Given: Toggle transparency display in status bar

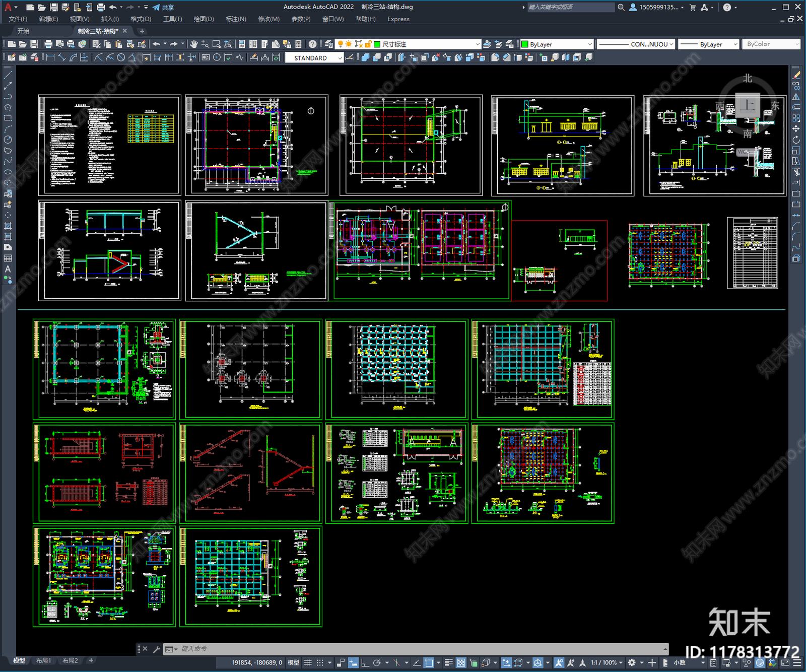Looking at the screenshot, I should [x=461, y=662].
